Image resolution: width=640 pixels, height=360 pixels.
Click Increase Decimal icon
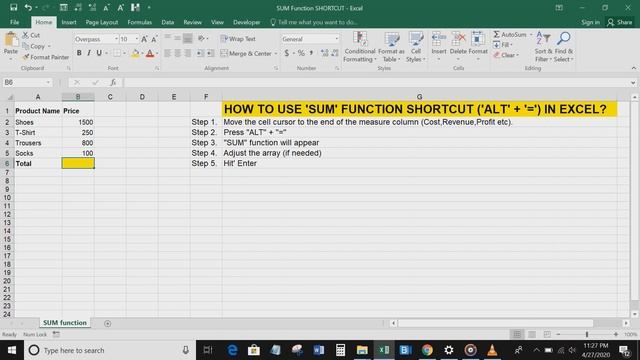(x=324, y=53)
